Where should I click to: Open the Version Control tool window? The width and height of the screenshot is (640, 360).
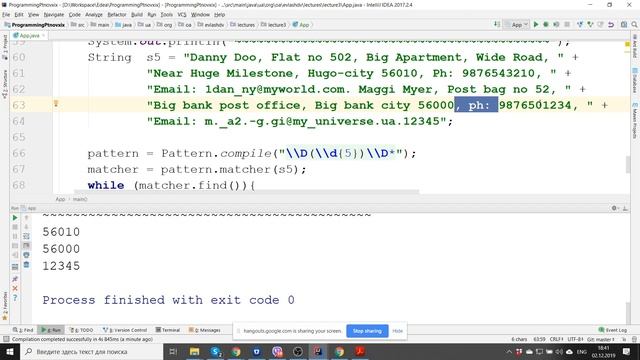coord(124,330)
